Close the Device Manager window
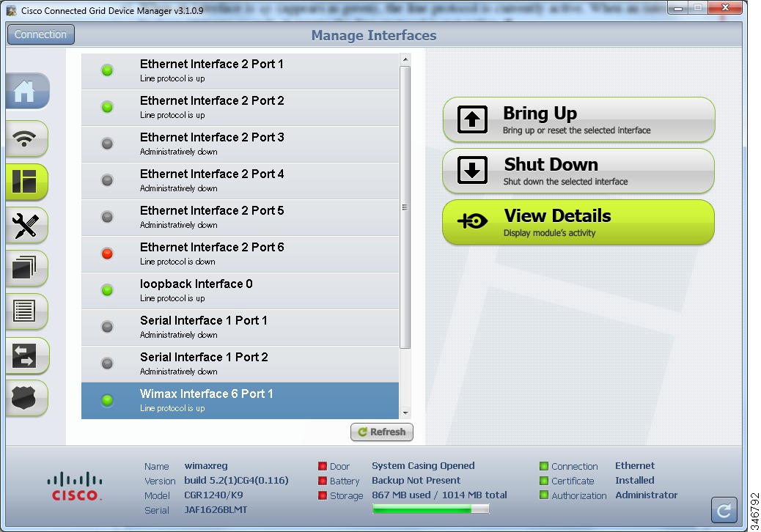This screenshot has height=532, width=761. tap(726, 7)
